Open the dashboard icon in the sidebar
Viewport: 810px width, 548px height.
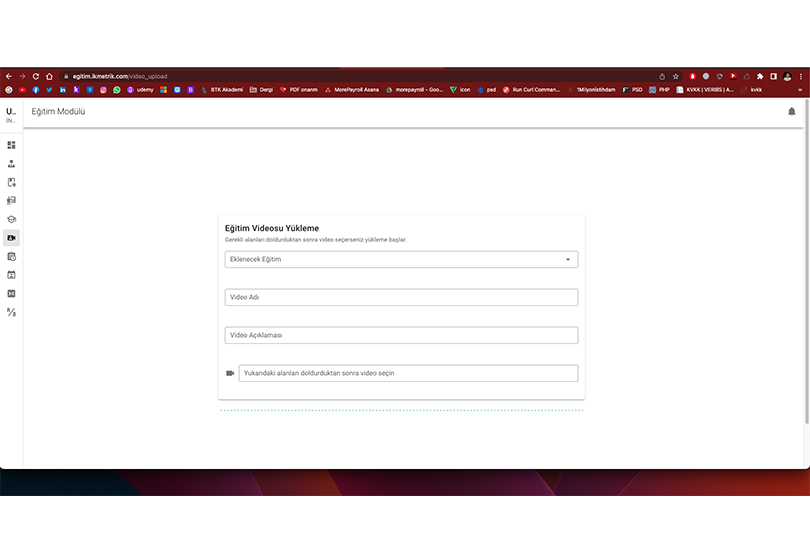tap(11, 145)
